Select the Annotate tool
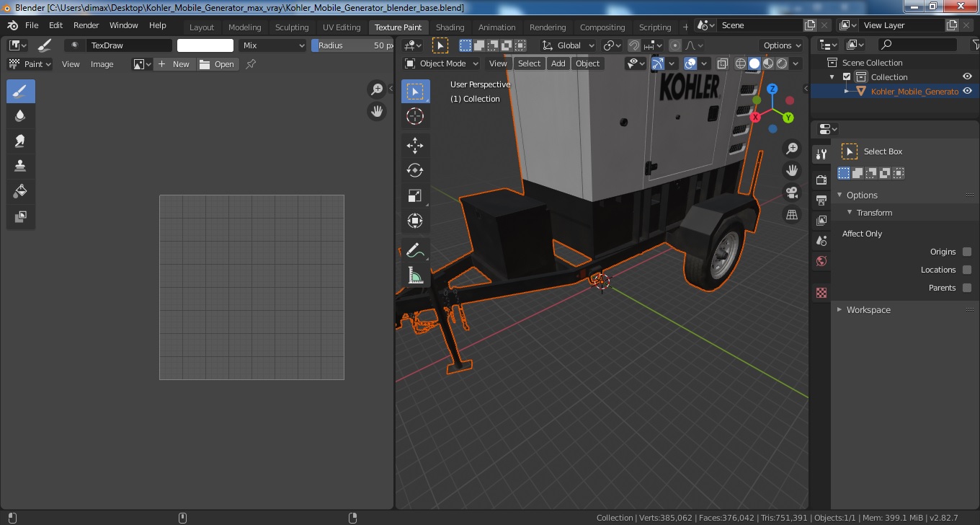The width and height of the screenshot is (980, 525). click(x=414, y=250)
